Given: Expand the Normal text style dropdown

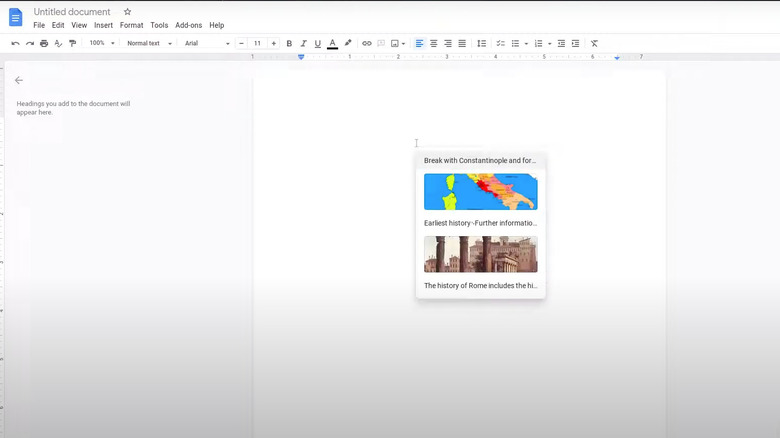Looking at the screenshot, I should [149, 44].
